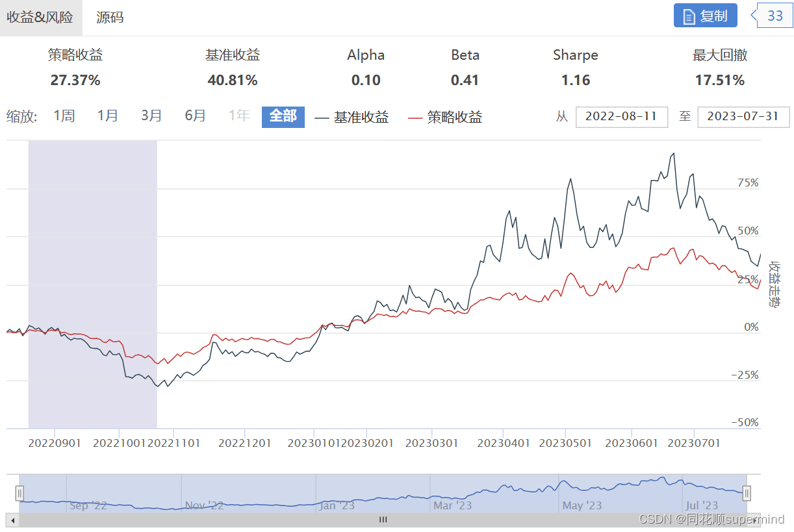Click Jan '23 in the navigator
The height and width of the screenshot is (532, 794).
(x=337, y=505)
